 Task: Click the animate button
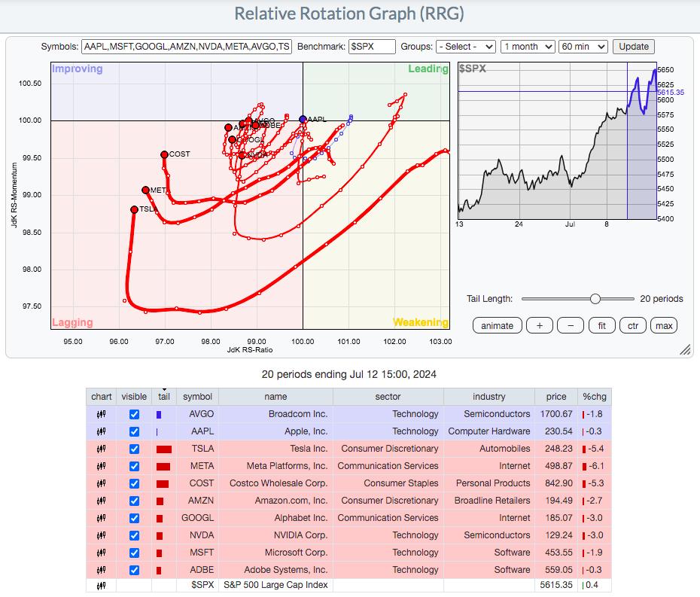[497, 325]
